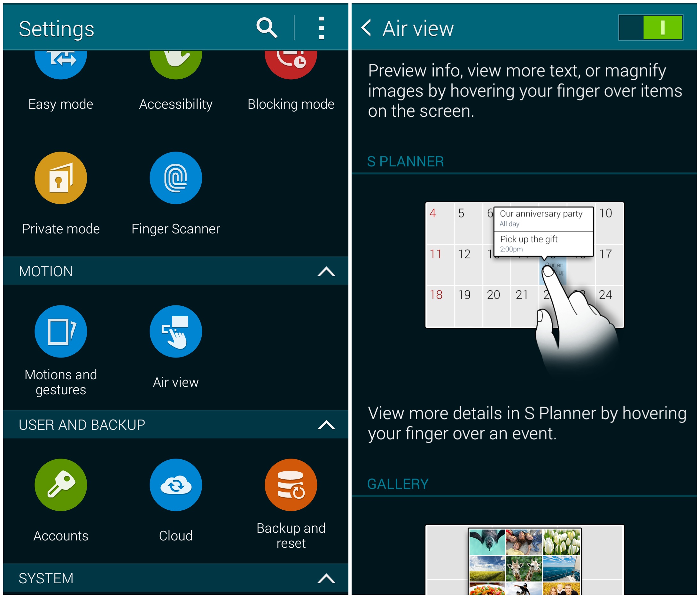Search settings with the magnifier icon

[x=267, y=28]
